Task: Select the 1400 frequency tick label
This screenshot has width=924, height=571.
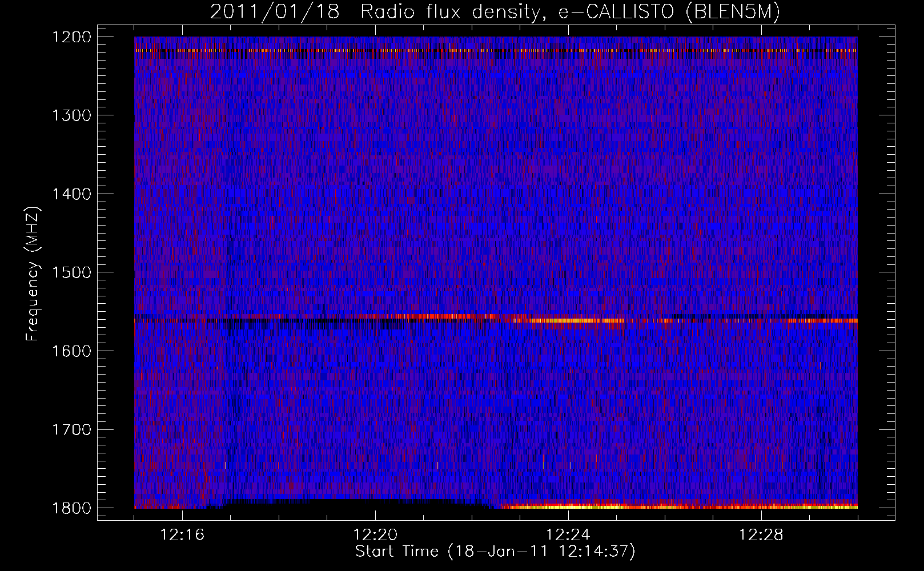Action: click(71, 194)
